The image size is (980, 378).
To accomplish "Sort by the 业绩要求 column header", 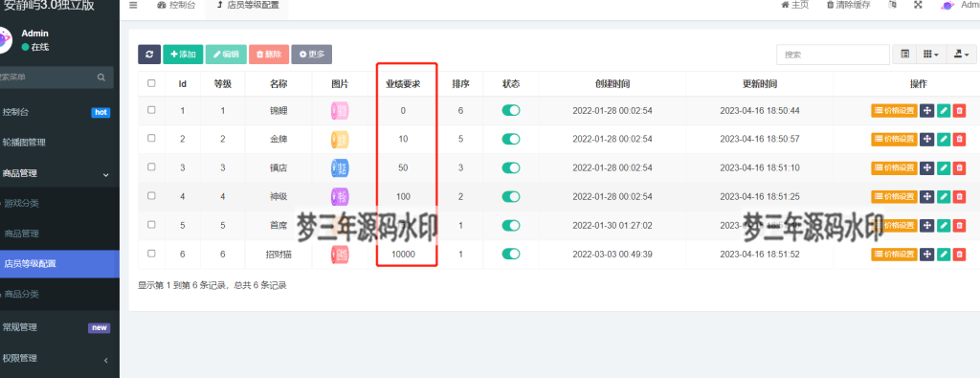I will pyautogui.click(x=403, y=83).
